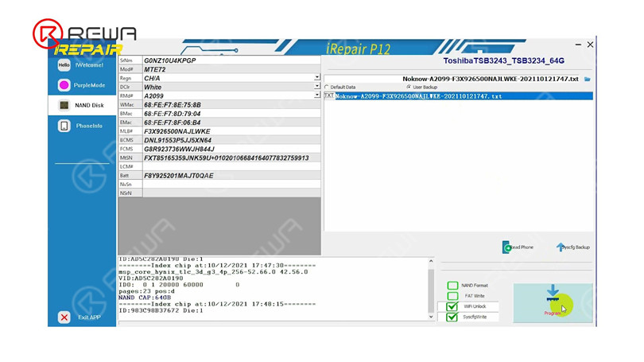Select the NAND Disk tab
The width and height of the screenshot is (644, 362).
pos(82,105)
